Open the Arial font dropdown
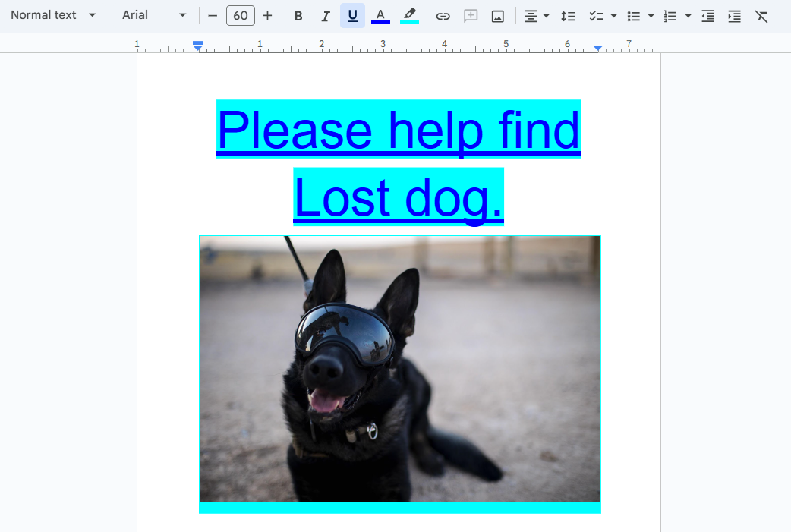Image resolution: width=791 pixels, height=532 pixels. 154,15
